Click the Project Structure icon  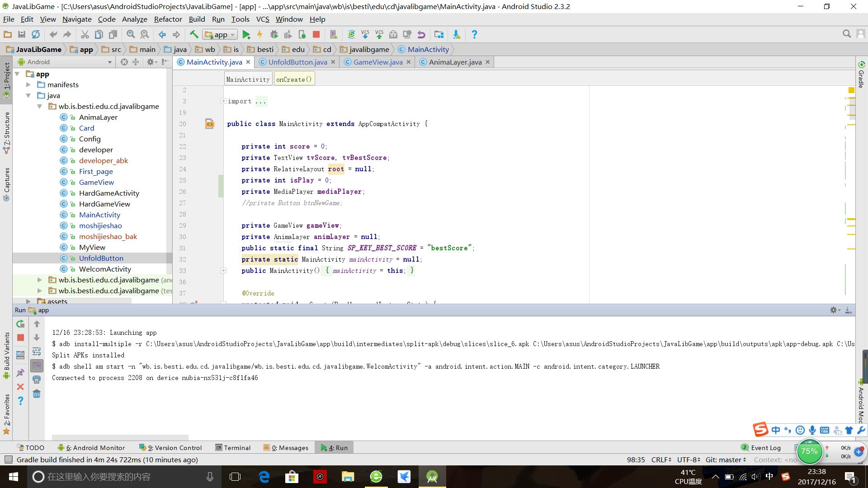[439, 34]
